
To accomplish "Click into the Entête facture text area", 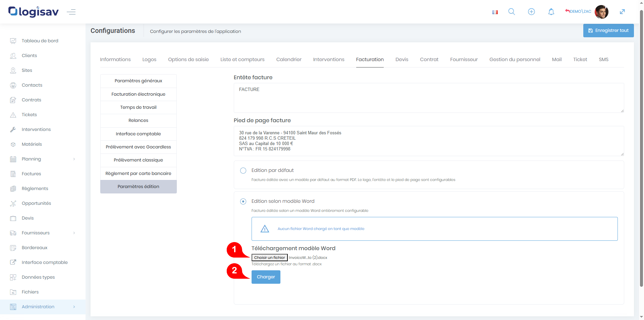I will (428, 98).
